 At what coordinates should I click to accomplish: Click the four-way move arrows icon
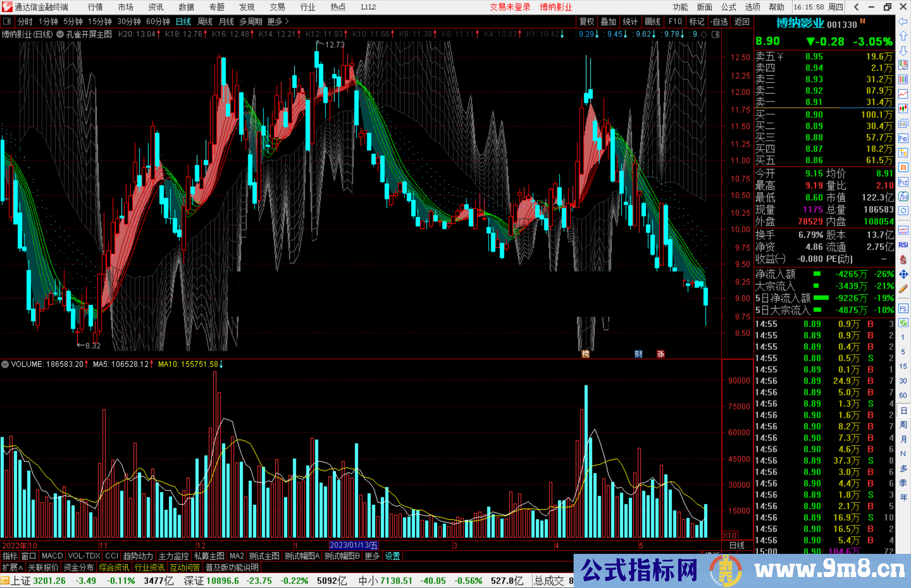click(903, 274)
